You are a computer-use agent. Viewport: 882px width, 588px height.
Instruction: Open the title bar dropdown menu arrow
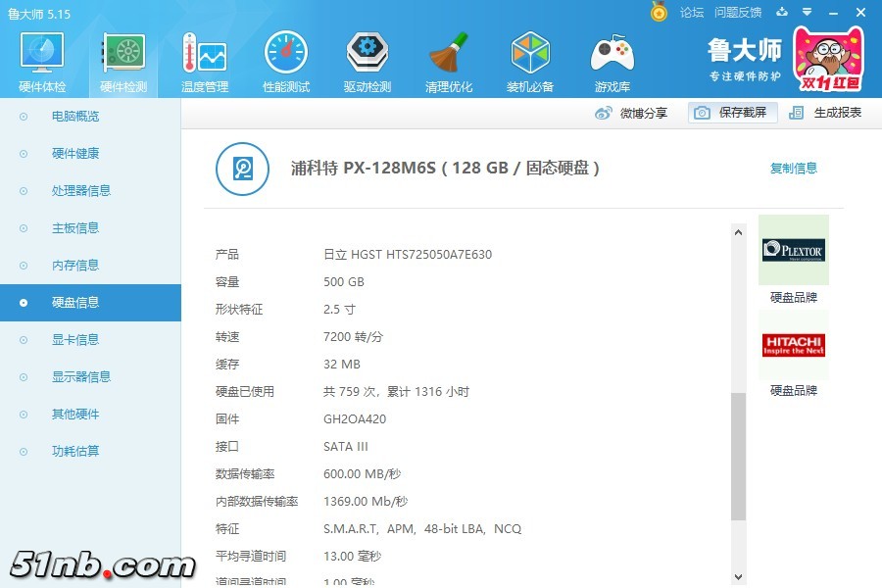[x=807, y=12]
